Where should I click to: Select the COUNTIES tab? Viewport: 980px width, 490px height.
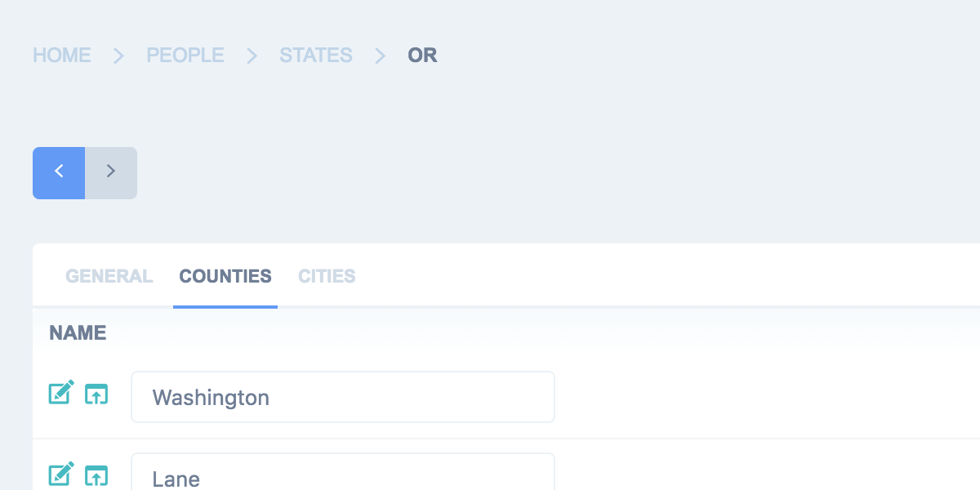coord(225,276)
